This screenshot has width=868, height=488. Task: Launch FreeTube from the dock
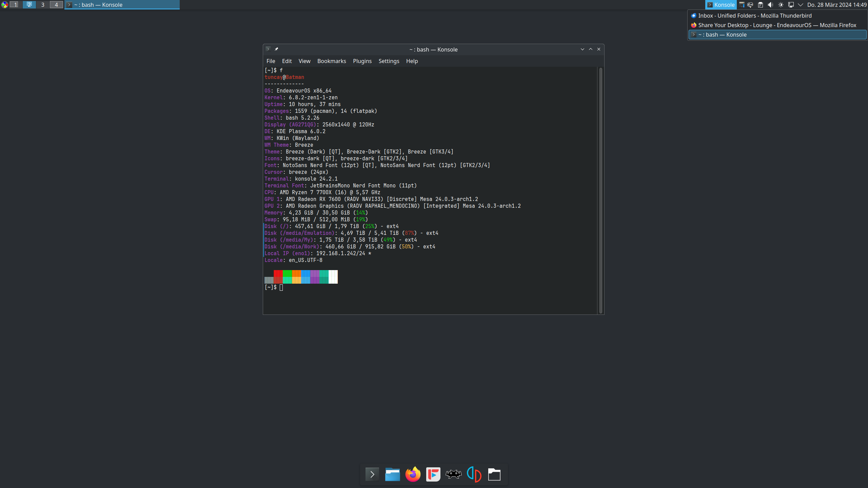(433, 474)
